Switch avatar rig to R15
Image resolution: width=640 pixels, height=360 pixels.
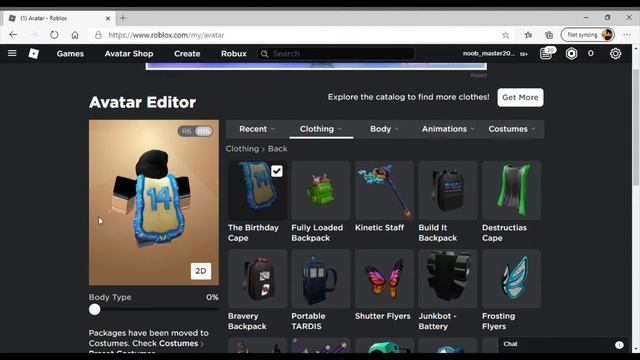pyautogui.click(x=203, y=131)
